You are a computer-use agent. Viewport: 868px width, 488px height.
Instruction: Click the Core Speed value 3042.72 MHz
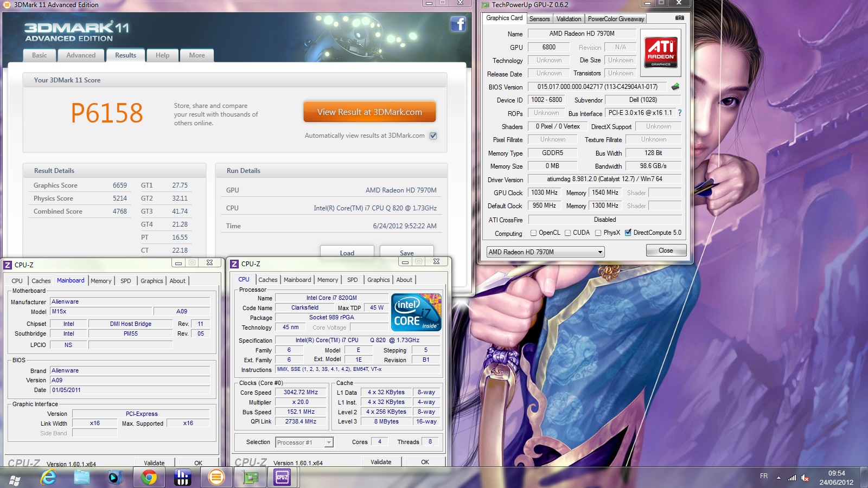[301, 392]
